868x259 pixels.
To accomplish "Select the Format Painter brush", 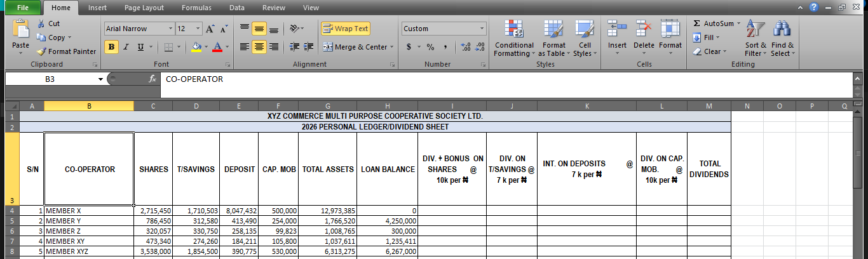I will click(42, 51).
